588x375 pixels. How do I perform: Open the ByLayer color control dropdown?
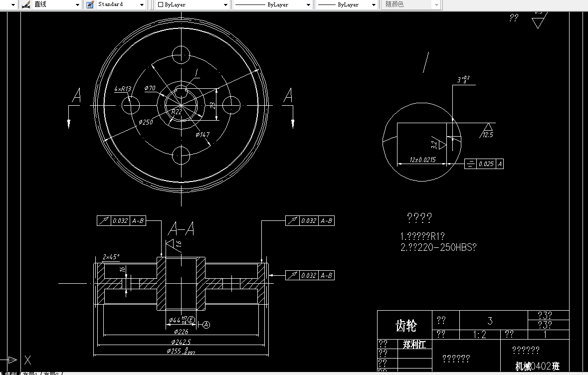(226, 5)
